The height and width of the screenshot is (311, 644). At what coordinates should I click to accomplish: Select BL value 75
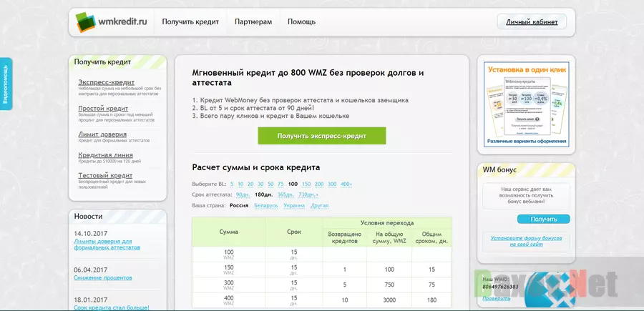point(280,184)
